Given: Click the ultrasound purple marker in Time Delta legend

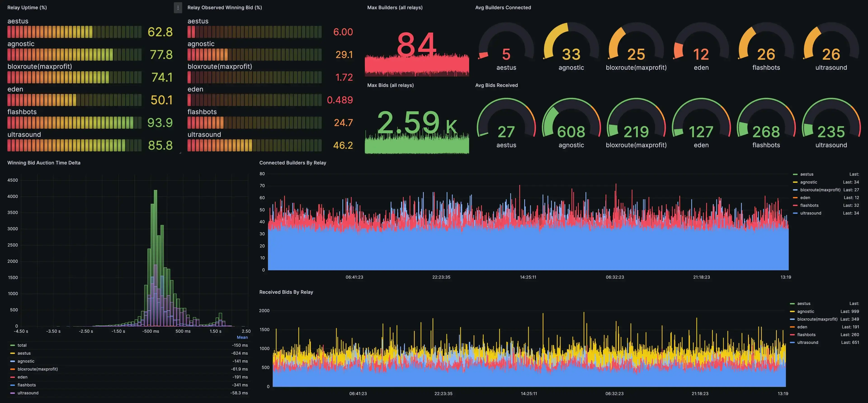Looking at the screenshot, I should tap(12, 393).
